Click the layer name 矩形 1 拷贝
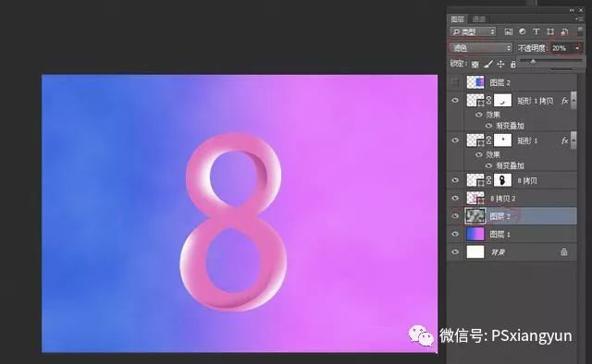 point(536,101)
